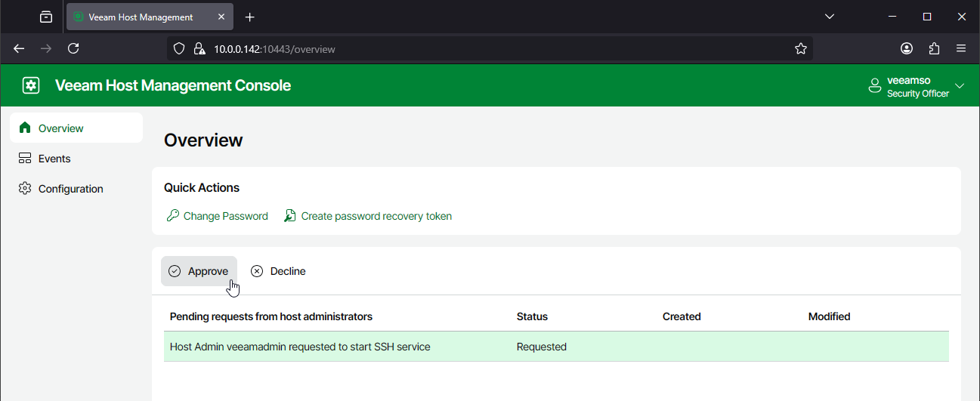Click the Events list icon
The width and height of the screenshot is (980, 401).
pos(25,159)
